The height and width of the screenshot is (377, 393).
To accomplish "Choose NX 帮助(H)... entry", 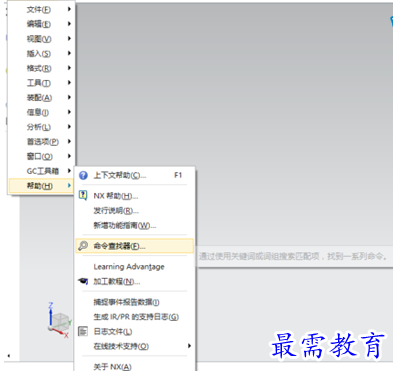I will click(x=135, y=196).
